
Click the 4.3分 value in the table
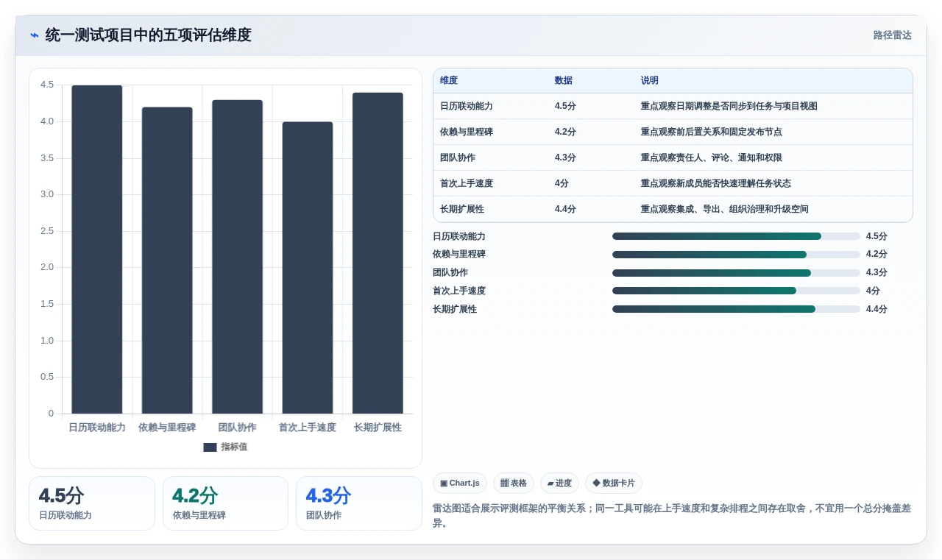tap(565, 158)
